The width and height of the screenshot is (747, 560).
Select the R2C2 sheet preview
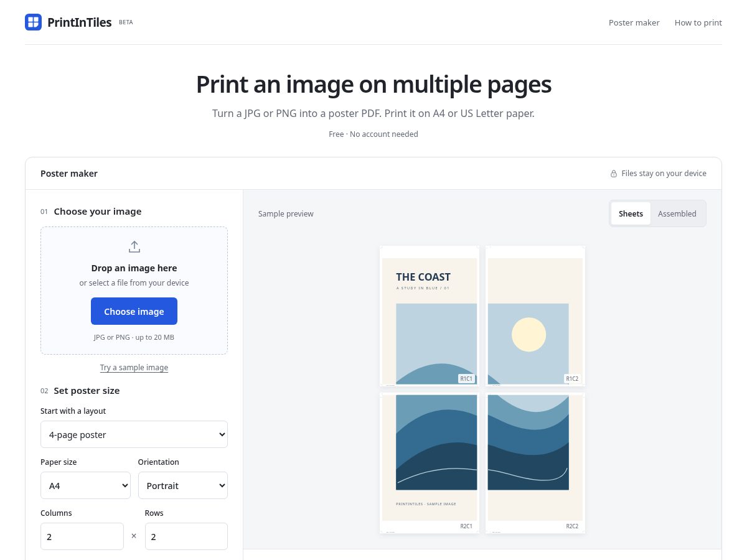[535, 463]
